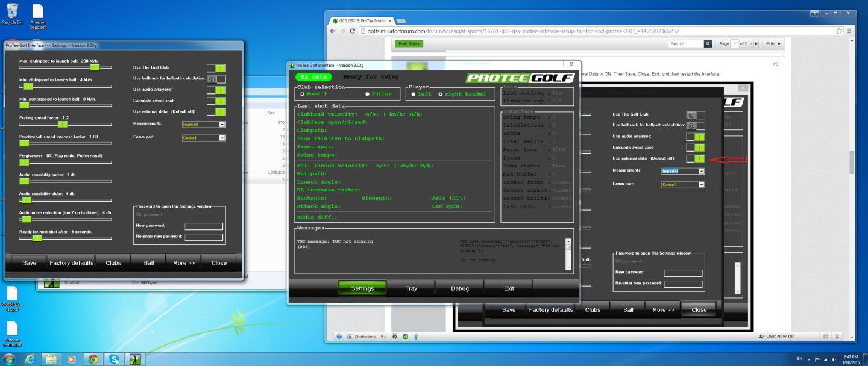The height and width of the screenshot is (366, 868).
Task: Toggle 'Use external data' switch in Settings window
Action: coord(216,111)
